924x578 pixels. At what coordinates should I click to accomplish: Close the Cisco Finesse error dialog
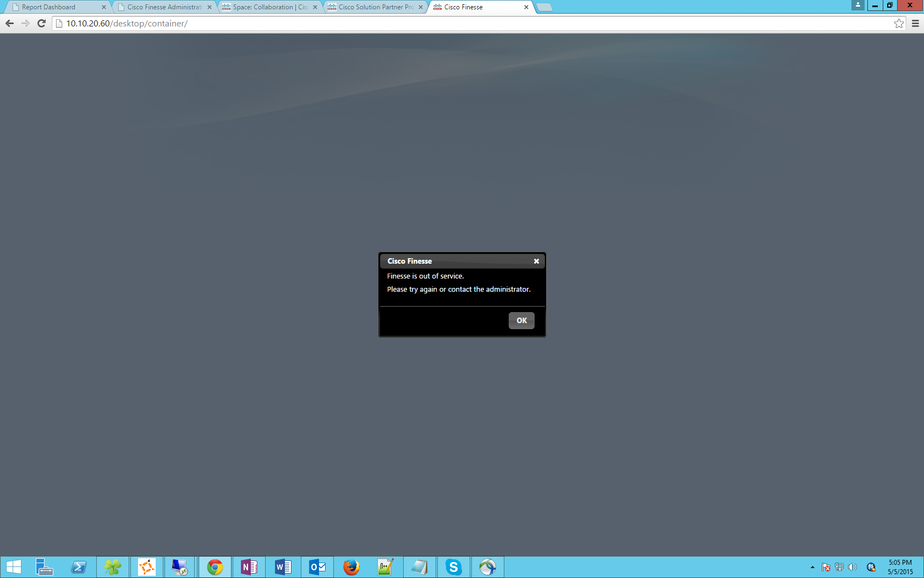[536, 261]
